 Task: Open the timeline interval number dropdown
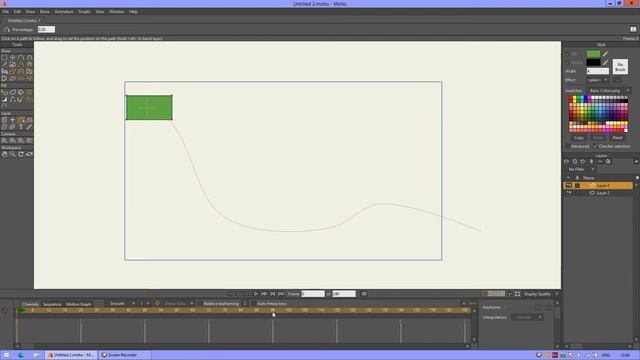pyautogui.click(x=144, y=304)
